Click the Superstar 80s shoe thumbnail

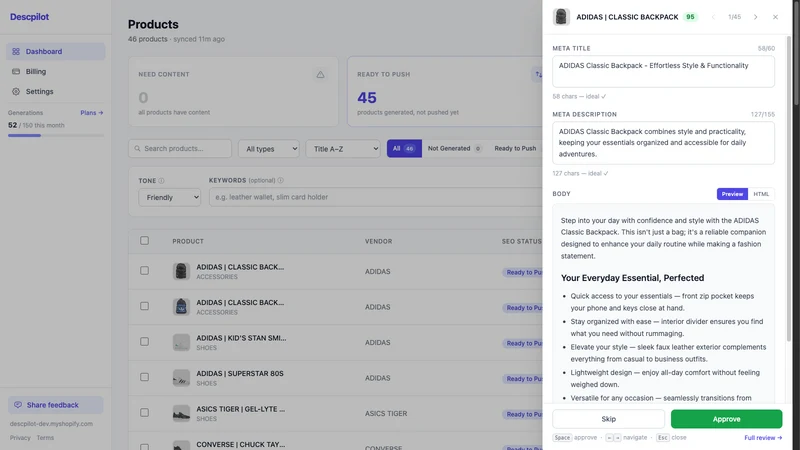(x=181, y=378)
